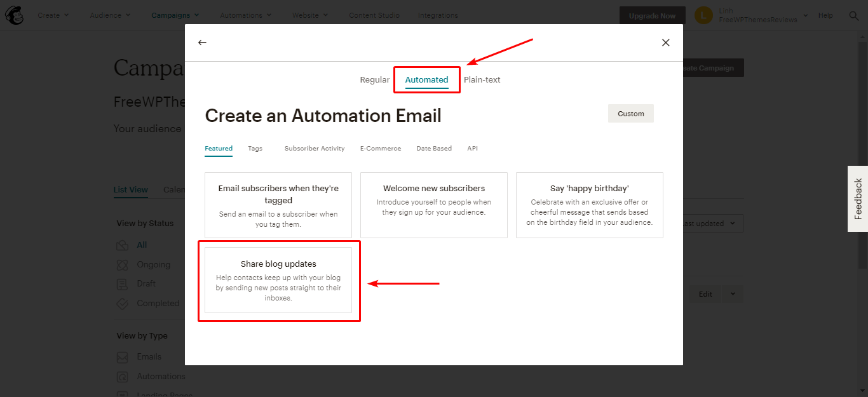
Task: Open the Create dropdown menu
Action: click(53, 15)
